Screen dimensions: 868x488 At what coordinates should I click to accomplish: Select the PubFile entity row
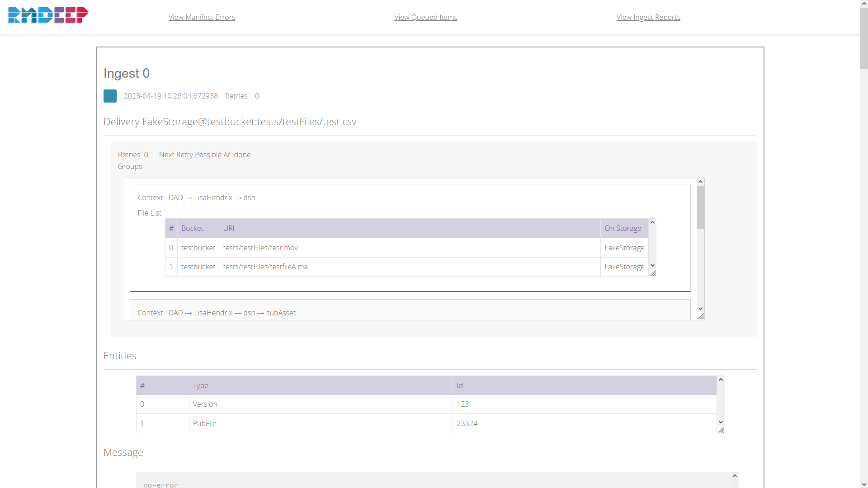click(205, 423)
